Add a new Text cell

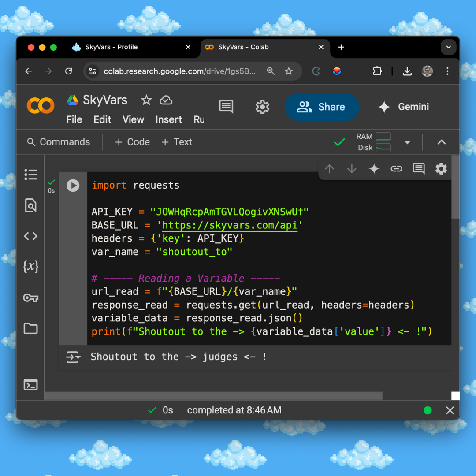click(177, 142)
